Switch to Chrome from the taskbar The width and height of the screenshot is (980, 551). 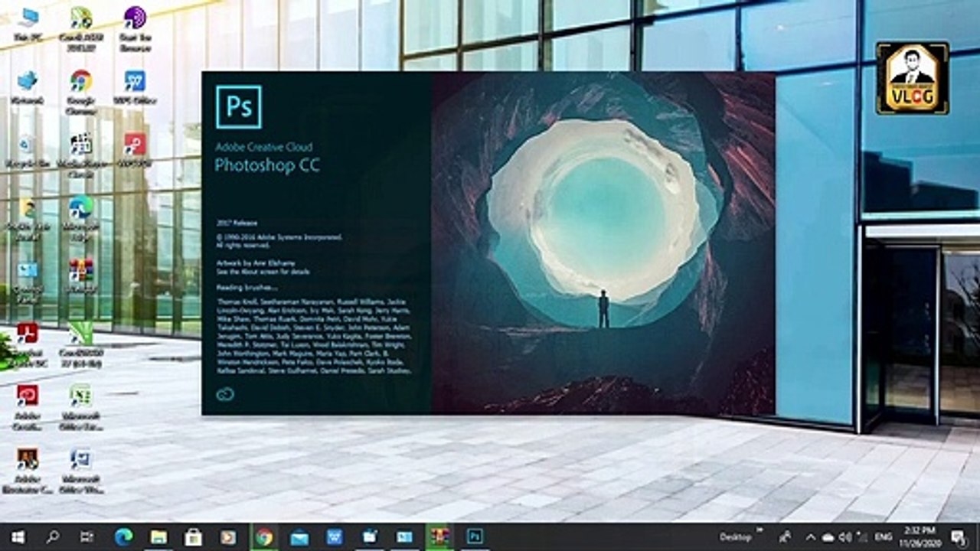click(x=264, y=536)
